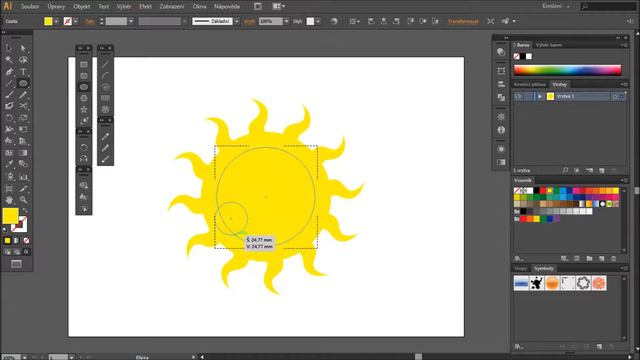Screen dimensions: 640x360
Task: Open the Soubor menu
Action: click(x=30, y=7)
